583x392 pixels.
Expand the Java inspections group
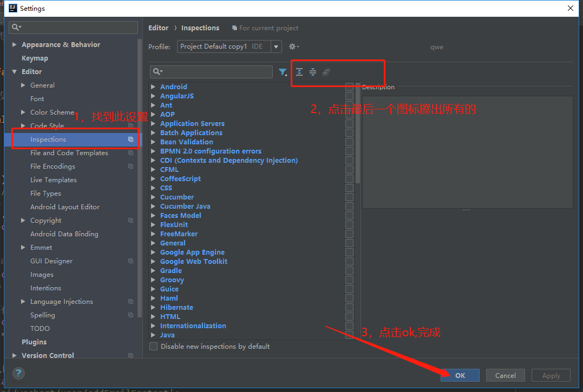coord(153,335)
